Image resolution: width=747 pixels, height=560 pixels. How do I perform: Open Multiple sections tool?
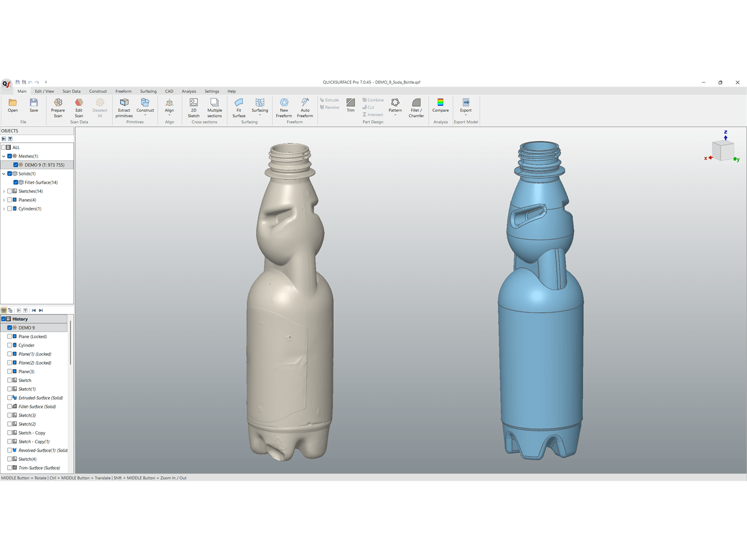(215, 108)
